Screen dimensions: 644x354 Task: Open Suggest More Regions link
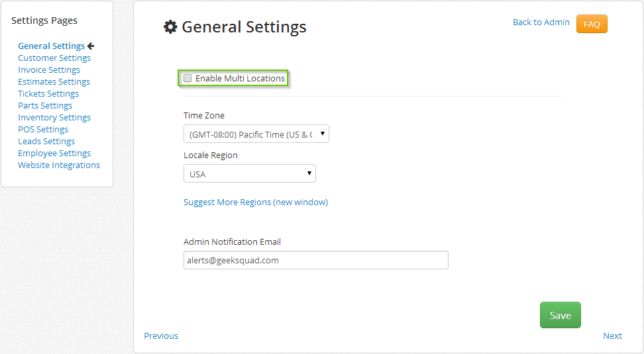click(256, 202)
